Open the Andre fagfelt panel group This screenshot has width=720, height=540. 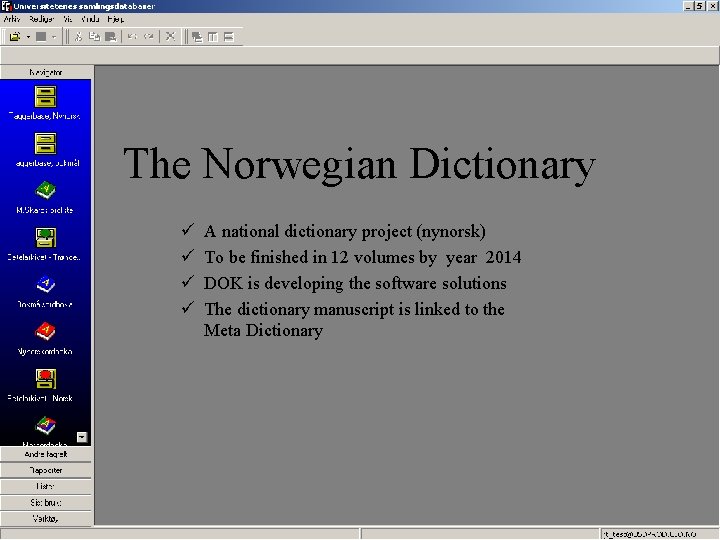(x=46, y=454)
